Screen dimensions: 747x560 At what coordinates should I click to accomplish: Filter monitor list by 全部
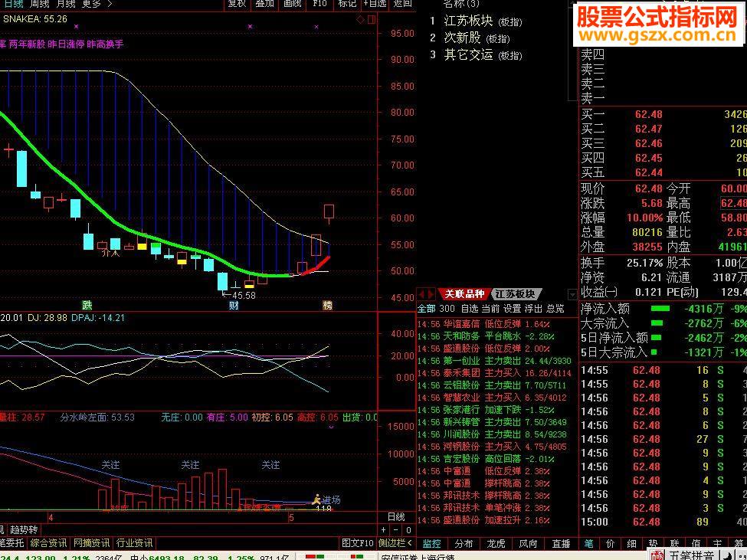[x=427, y=309]
